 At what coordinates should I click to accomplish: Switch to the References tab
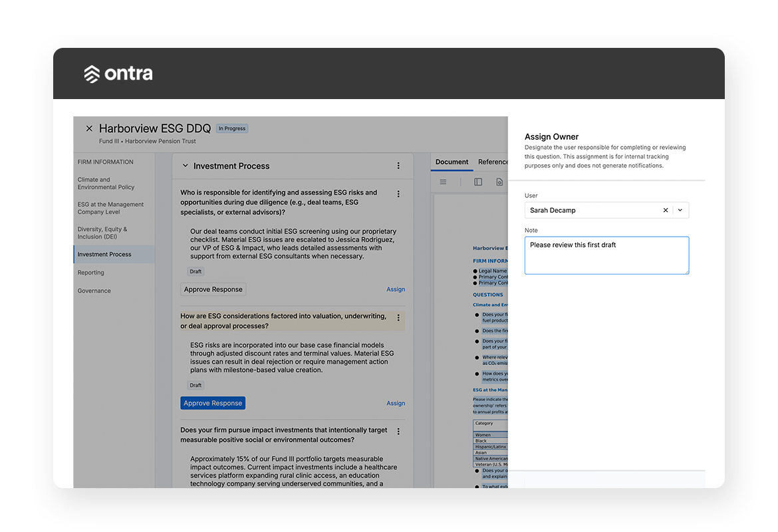493,162
